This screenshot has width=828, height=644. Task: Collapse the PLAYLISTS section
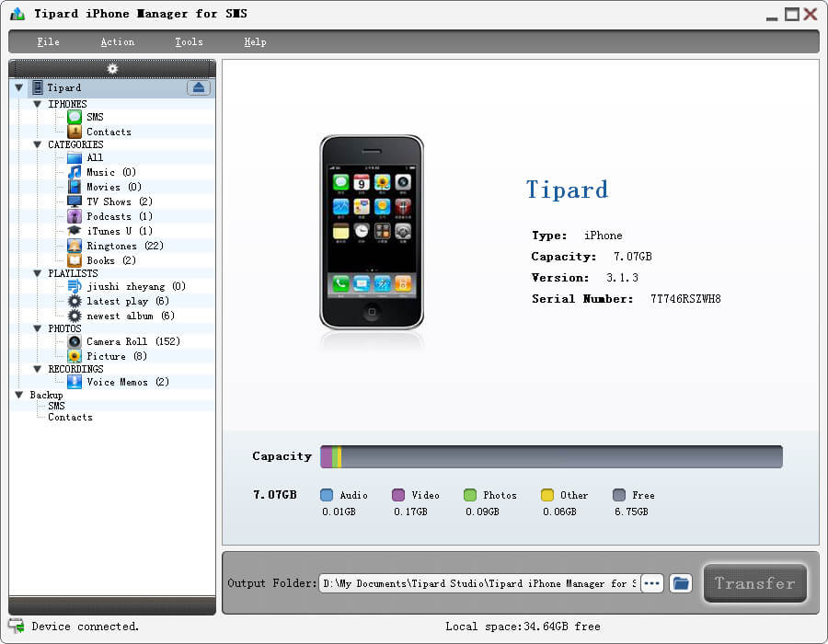point(38,273)
